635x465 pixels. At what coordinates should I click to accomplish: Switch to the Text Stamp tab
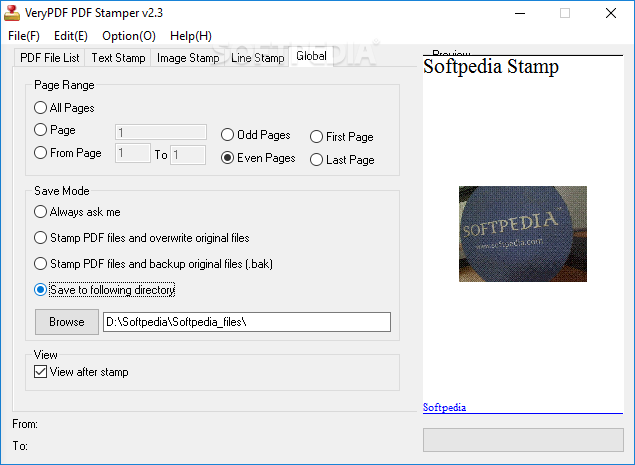tap(118, 58)
